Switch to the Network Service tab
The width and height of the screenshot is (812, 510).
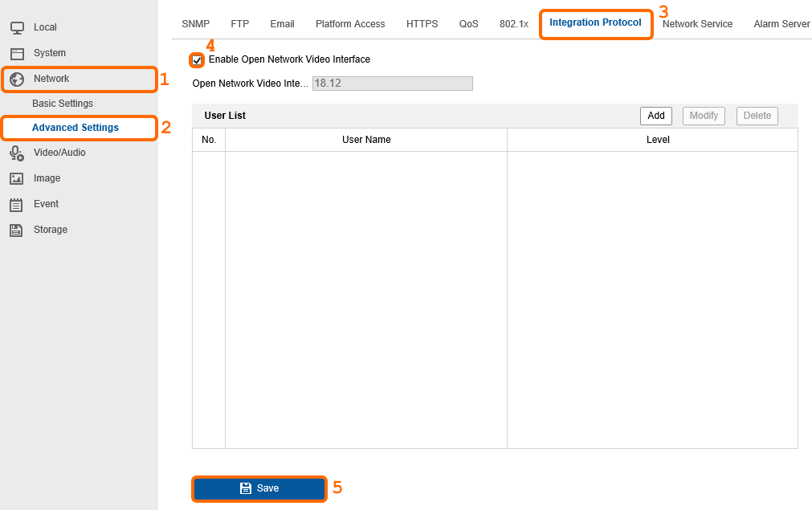697,24
